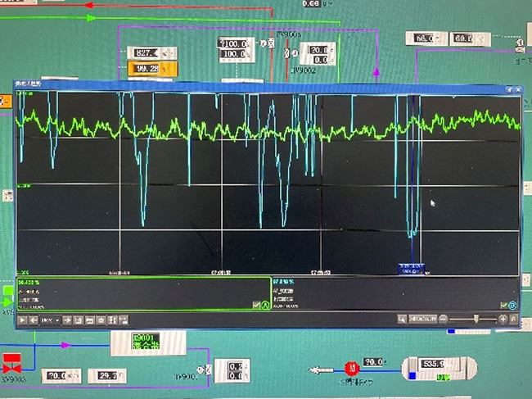
Task: Toggle the cyan trace B checkbox
Action: pyautogui.click(x=503, y=306)
